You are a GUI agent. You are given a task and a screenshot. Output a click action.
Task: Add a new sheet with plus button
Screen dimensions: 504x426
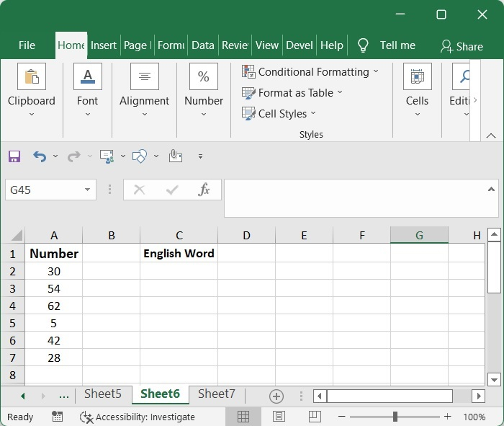(276, 396)
